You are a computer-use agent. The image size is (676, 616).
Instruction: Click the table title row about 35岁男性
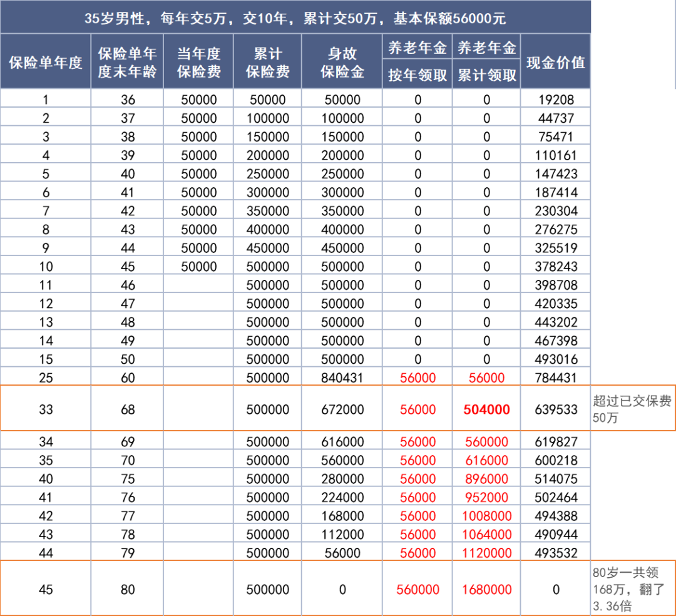[294, 17]
